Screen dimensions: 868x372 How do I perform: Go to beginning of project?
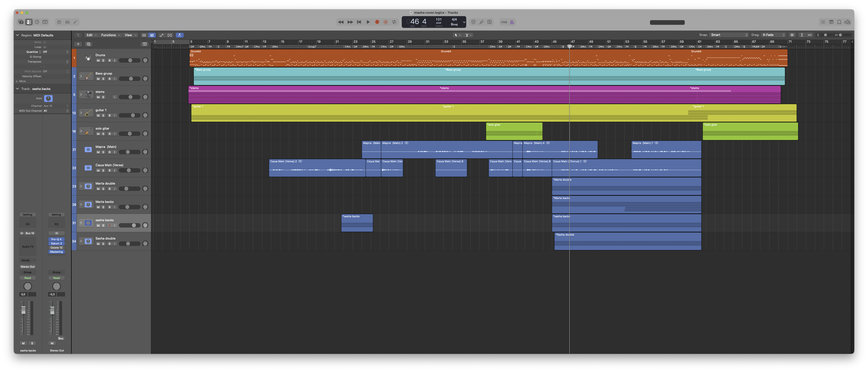pos(359,22)
